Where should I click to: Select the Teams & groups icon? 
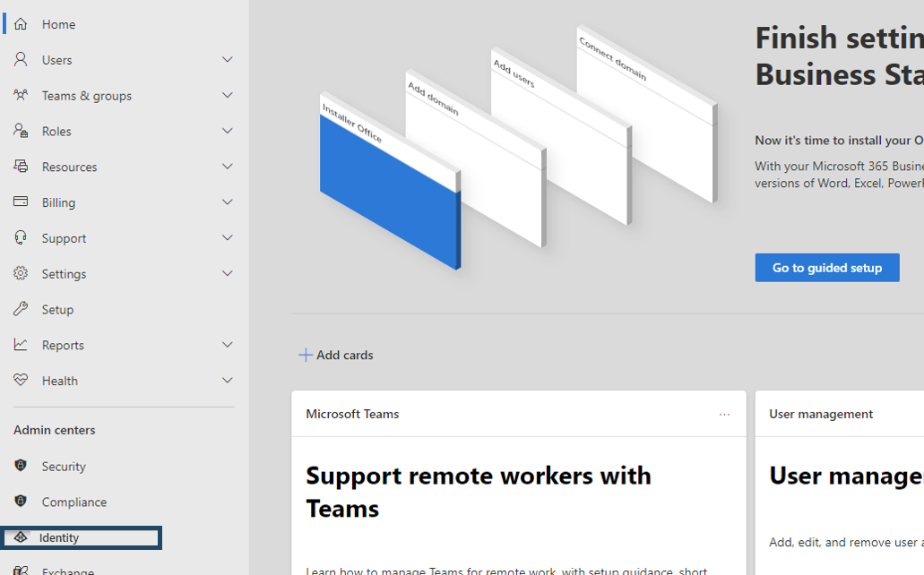[21, 95]
